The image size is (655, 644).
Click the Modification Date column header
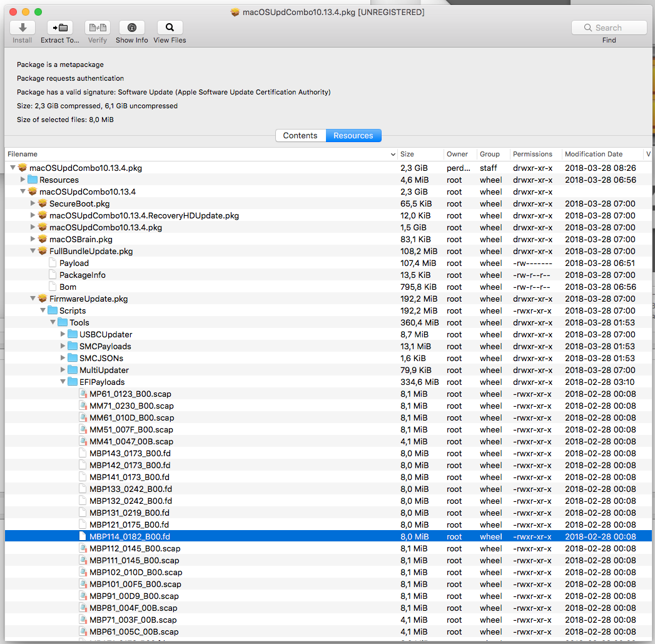[594, 154]
